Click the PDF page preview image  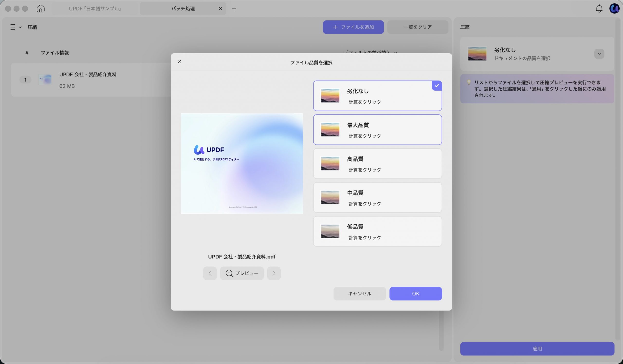242,163
